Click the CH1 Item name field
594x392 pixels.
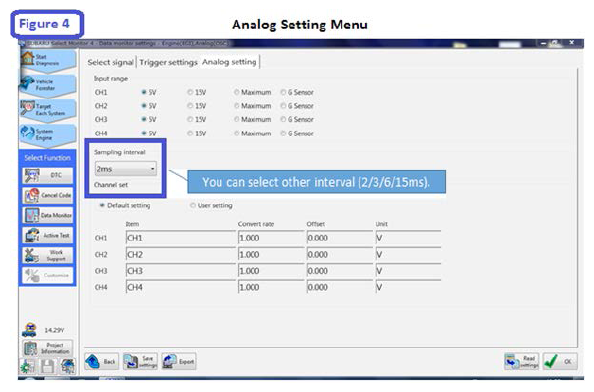[180, 238]
